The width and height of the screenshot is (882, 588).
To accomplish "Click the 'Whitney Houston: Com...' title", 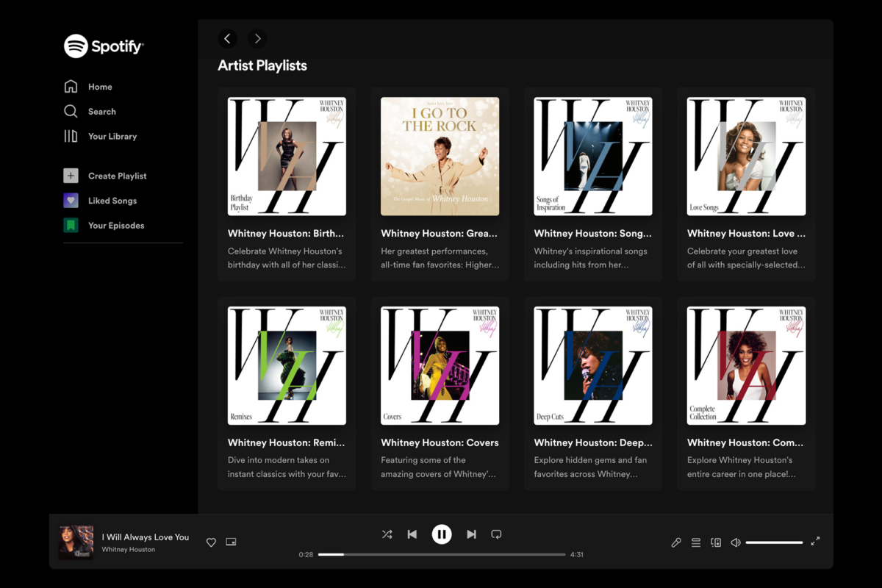I will [745, 442].
